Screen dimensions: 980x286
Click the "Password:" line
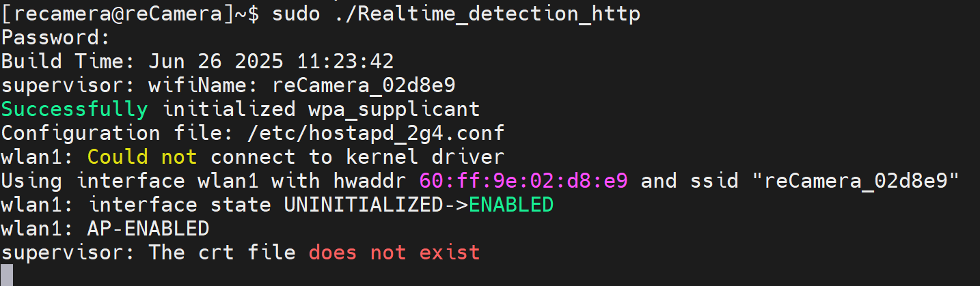(x=56, y=38)
